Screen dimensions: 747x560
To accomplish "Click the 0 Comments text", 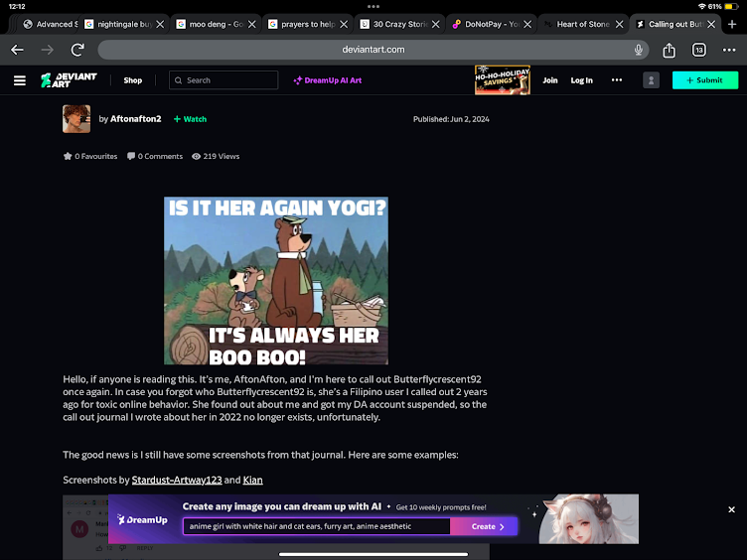I will pyautogui.click(x=160, y=156).
